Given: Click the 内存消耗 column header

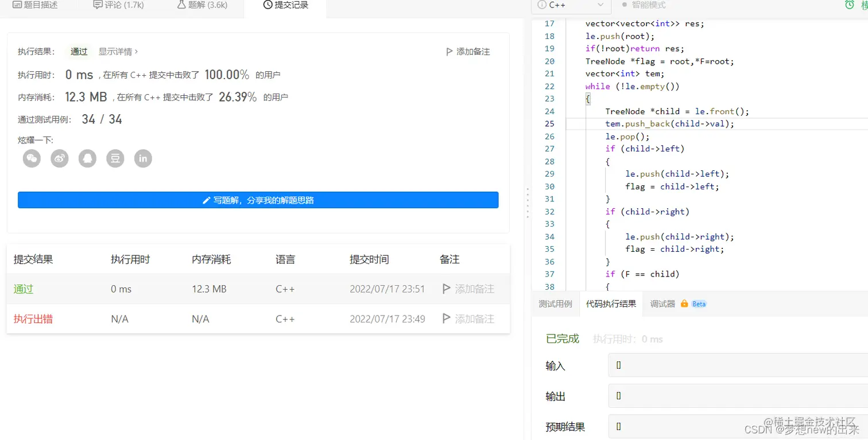Looking at the screenshot, I should [x=211, y=259].
